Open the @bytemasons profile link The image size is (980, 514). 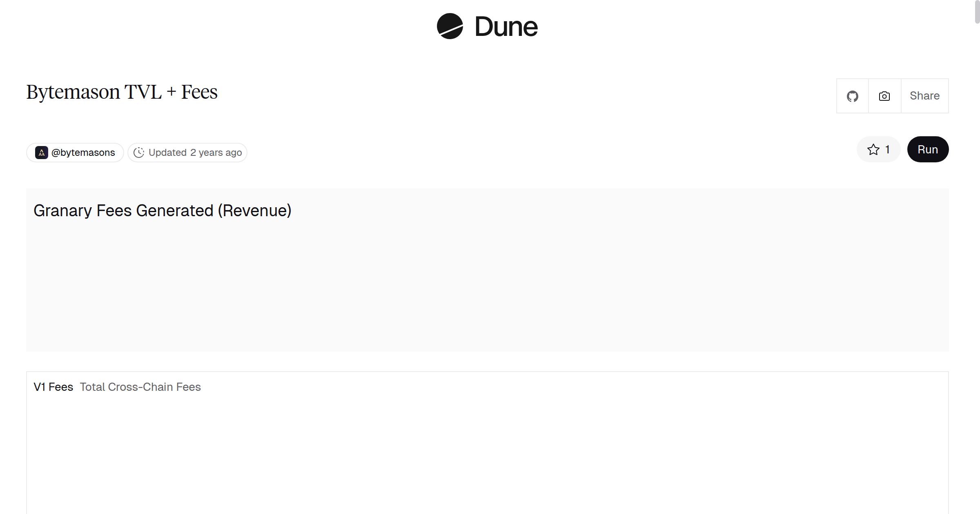(x=83, y=153)
